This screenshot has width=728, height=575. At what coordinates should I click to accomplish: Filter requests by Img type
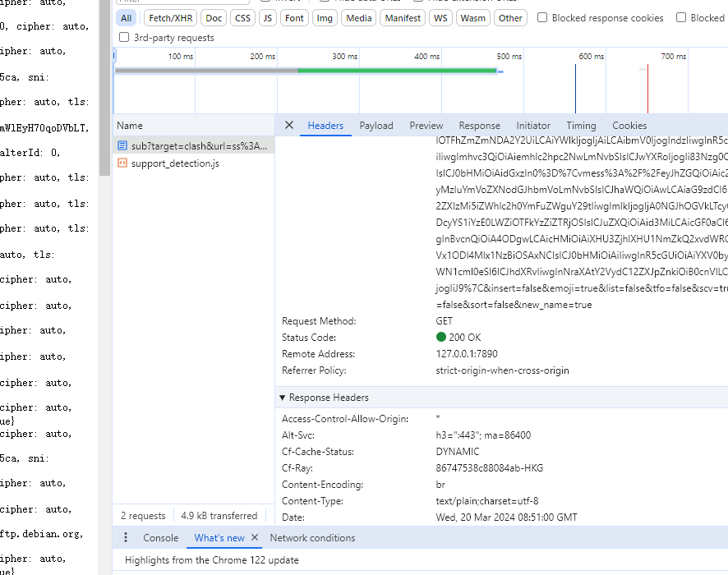pyautogui.click(x=324, y=18)
